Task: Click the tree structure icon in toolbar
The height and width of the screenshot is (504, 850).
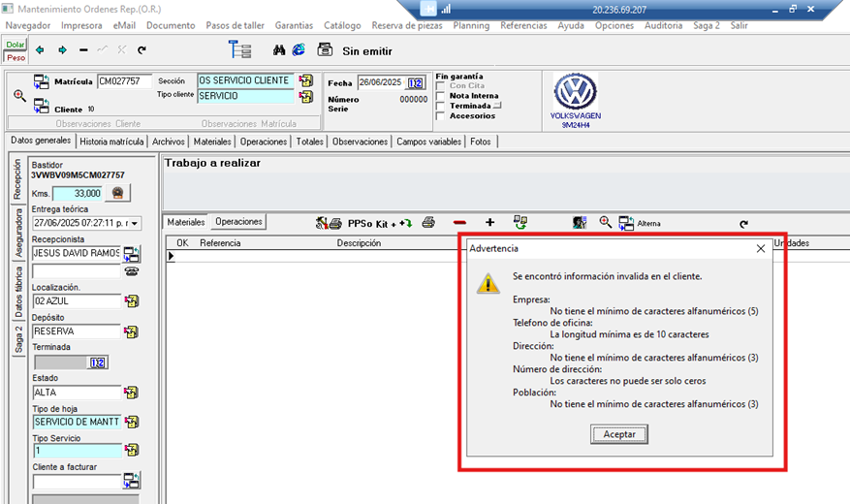Action: pos(239,50)
